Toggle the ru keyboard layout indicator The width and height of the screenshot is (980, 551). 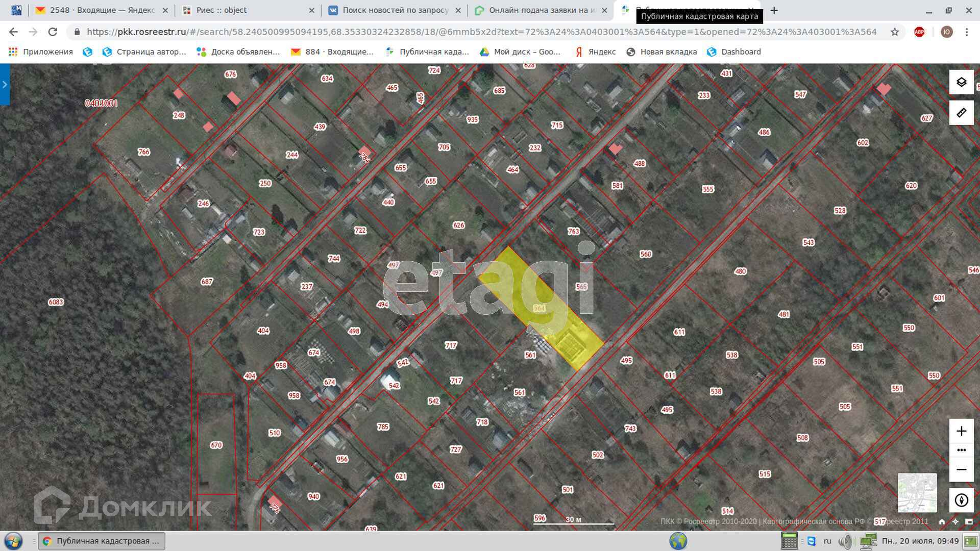coord(827,541)
